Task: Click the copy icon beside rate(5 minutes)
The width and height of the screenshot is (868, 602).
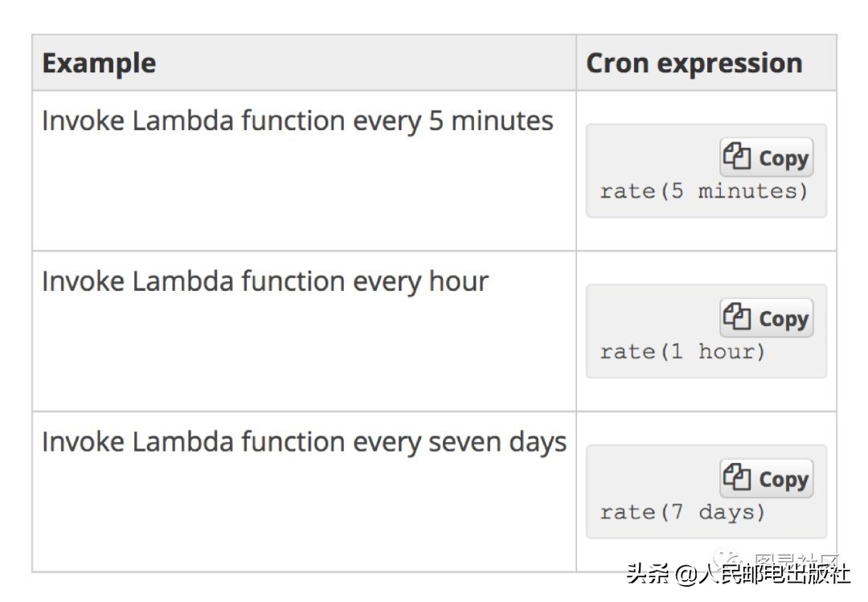Action: (736, 156)
